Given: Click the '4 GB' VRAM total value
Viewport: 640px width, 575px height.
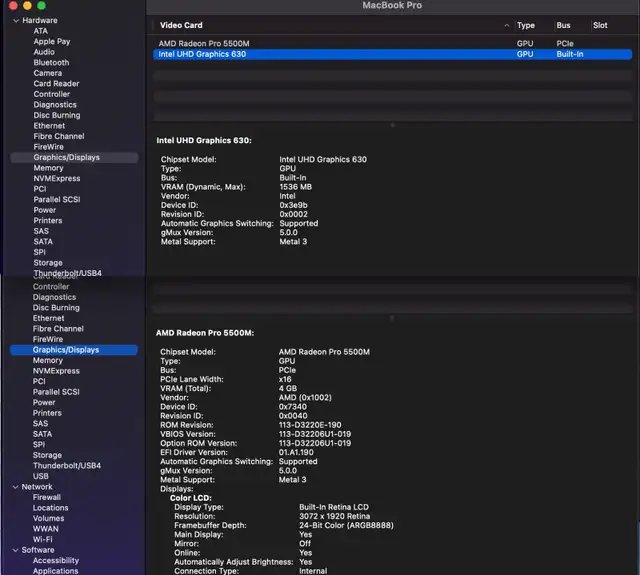Looking at the screenshot, I should 288,389.
